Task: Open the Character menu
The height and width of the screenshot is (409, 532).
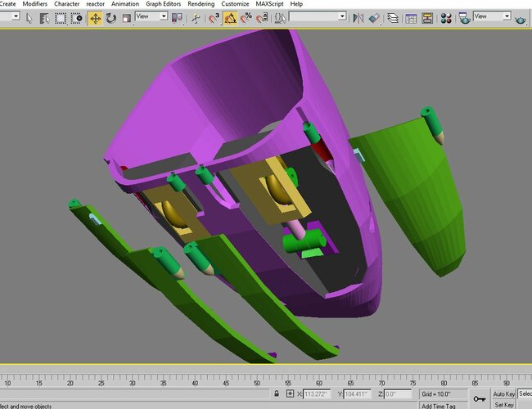Action: (66, 4)
